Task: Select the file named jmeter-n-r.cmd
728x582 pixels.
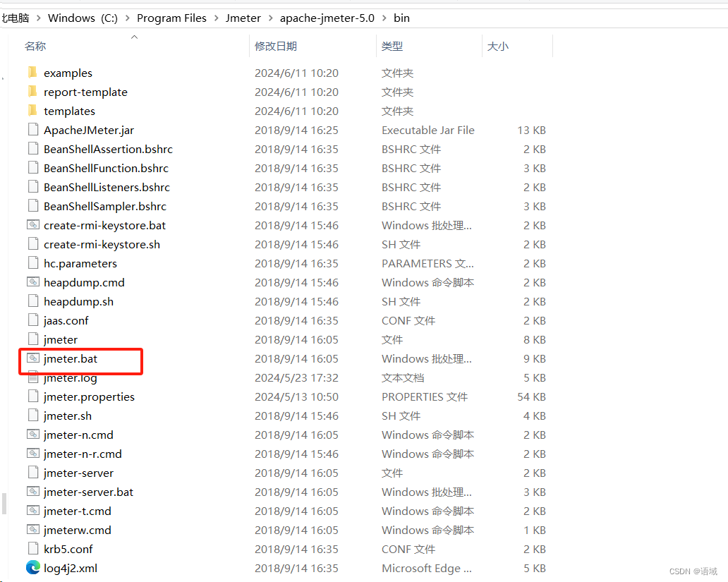Action: [x=83, y=454]
